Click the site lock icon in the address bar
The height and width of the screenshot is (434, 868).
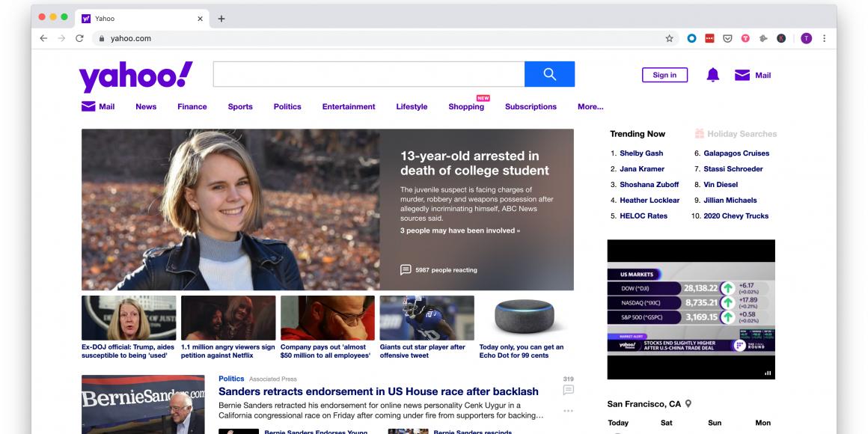(101, 38)
